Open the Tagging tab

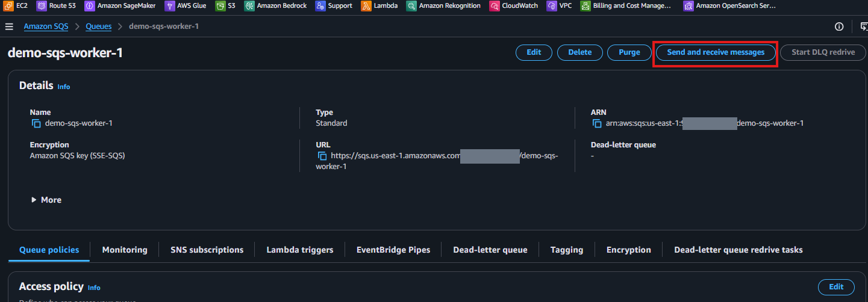pyautogui.click(x=567, y=250)
